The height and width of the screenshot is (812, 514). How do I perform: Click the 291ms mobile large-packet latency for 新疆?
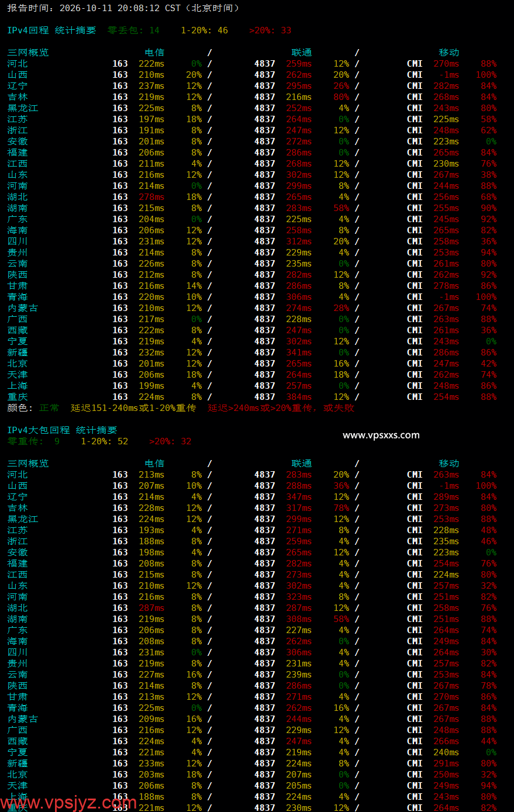pyautogui.click(x=446, y=763)
